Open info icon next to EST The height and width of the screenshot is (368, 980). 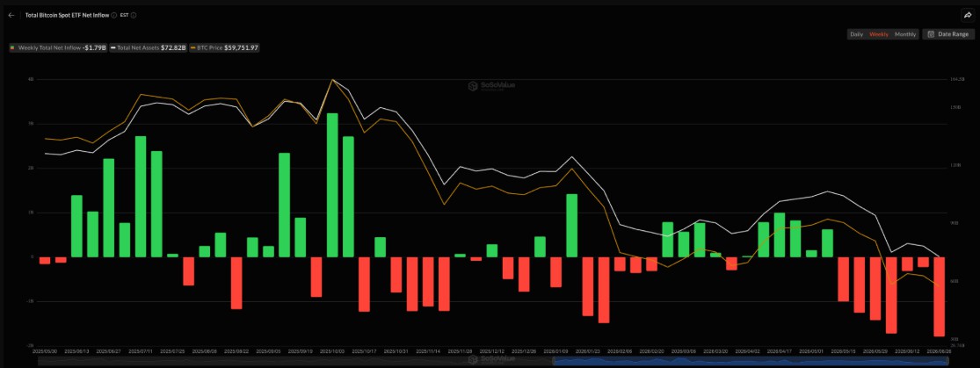pyautogui.click(x=134, y=15)
